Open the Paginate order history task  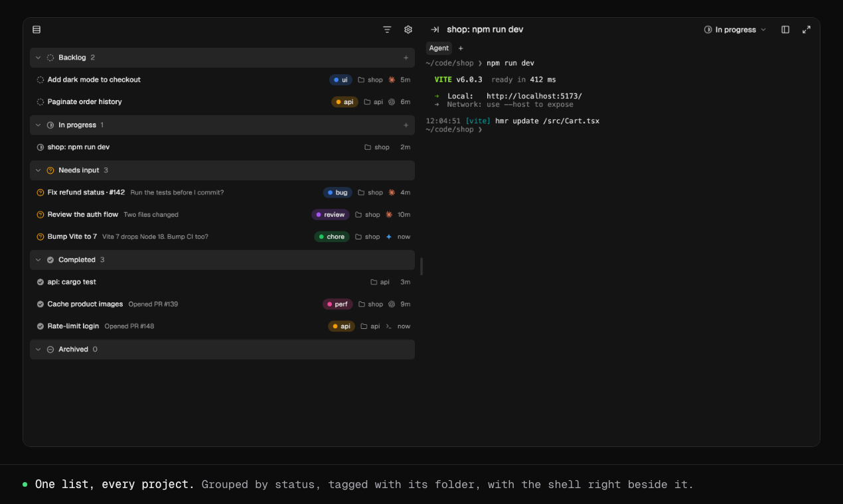[222, 102]
